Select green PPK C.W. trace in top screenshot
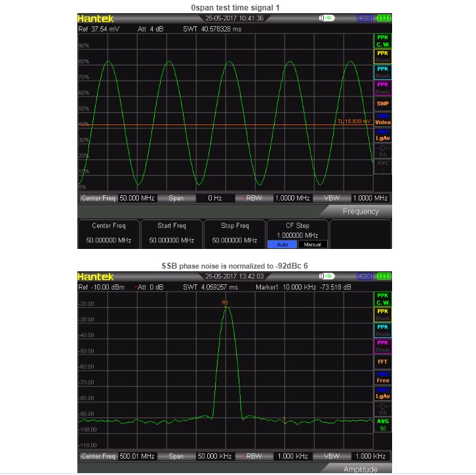Viewport: 476px width, 475px height. pos(382,41)
